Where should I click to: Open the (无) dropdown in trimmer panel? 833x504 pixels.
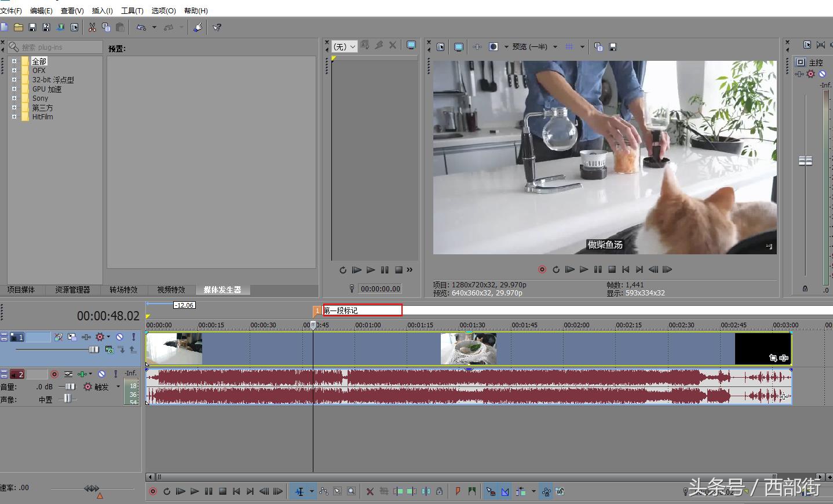point(345,47)
